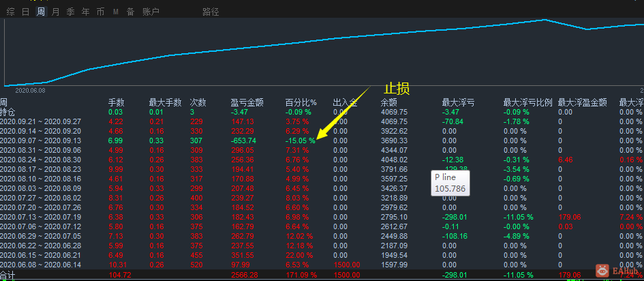The image size is (644, 281).
Task: Click the 百分比% column header
Action: tap(301, 103)
